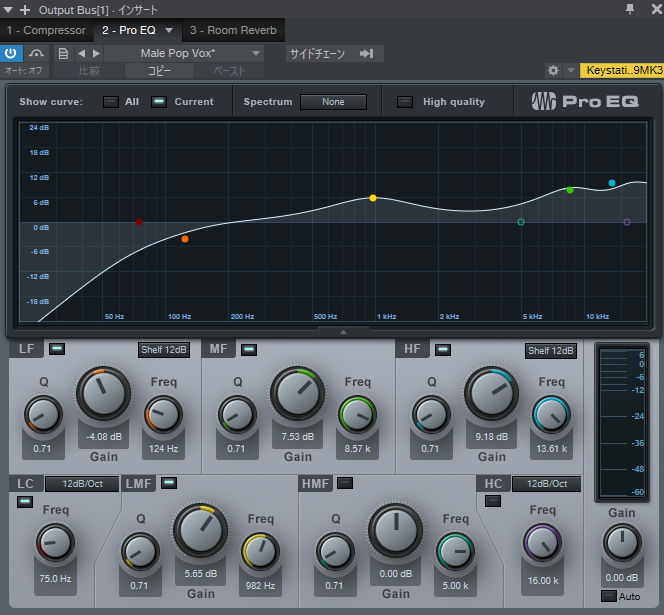This screenshot has height=615, width=664.
Task: Click the pin window icon
Action: 630,9
